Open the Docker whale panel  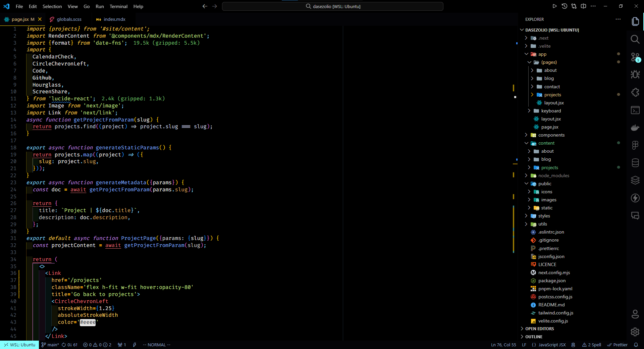click(x=635, y=128)
